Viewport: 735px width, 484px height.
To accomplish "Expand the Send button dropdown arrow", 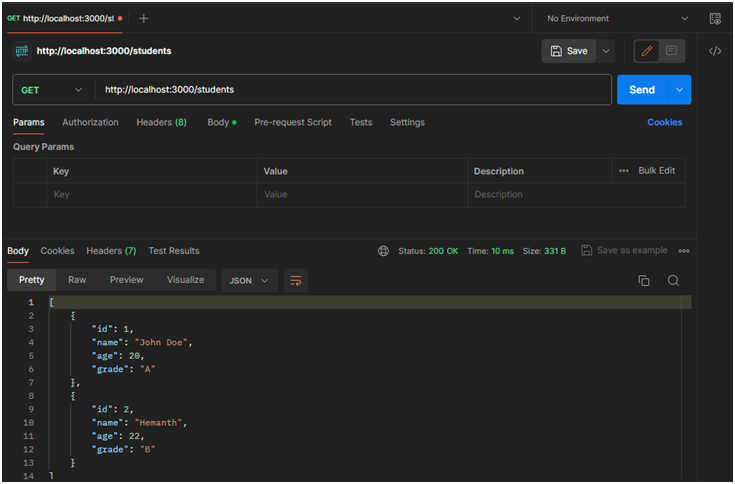I will [679, 90].
